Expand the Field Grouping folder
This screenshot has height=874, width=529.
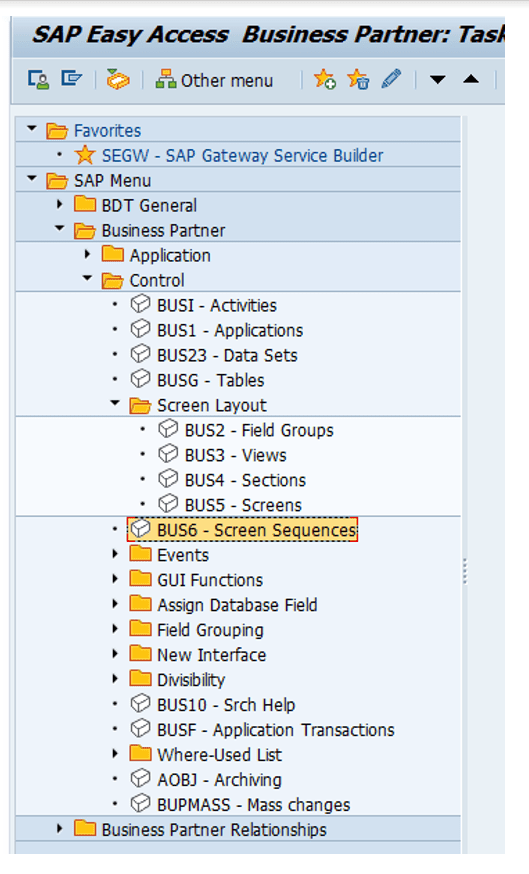(115, 629)
